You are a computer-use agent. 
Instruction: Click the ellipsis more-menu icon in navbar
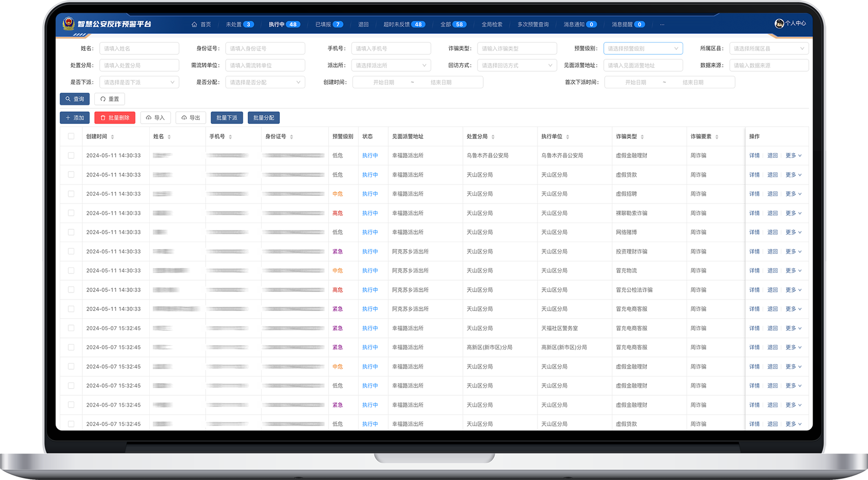point(662,24)
